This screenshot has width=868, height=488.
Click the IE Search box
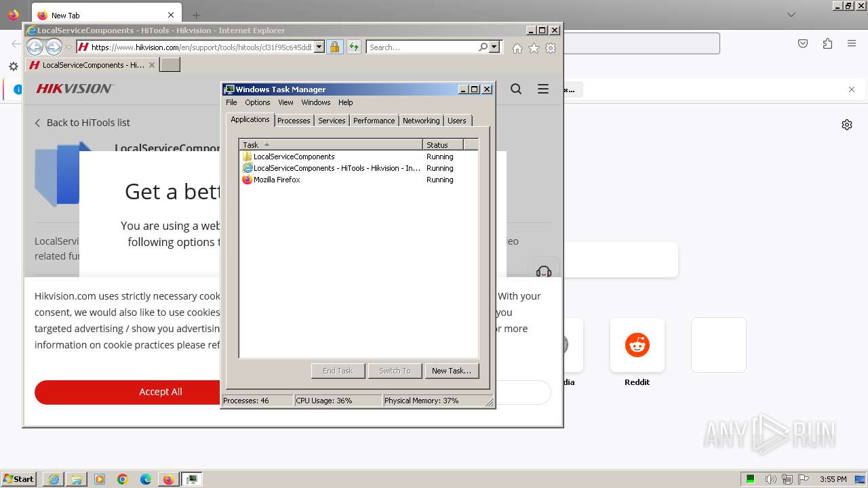click(x=422, y=47)
